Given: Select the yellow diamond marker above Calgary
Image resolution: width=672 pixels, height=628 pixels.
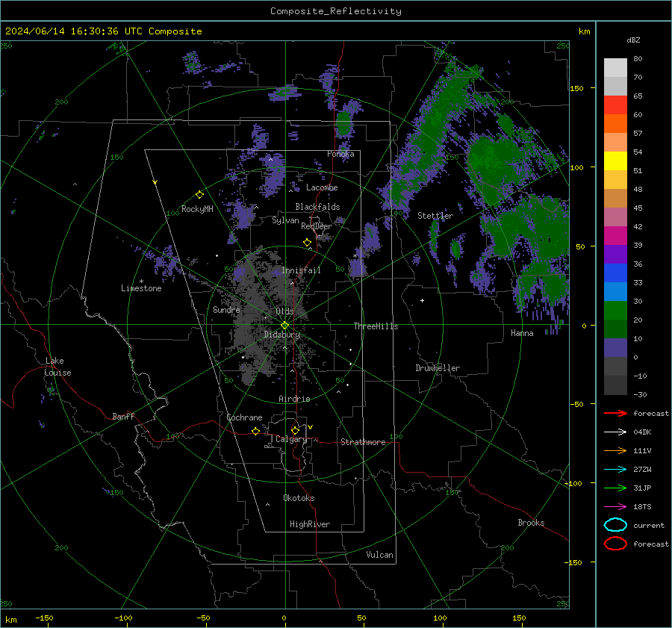Looking at the screenshot, I should click(x=295, y=430).
